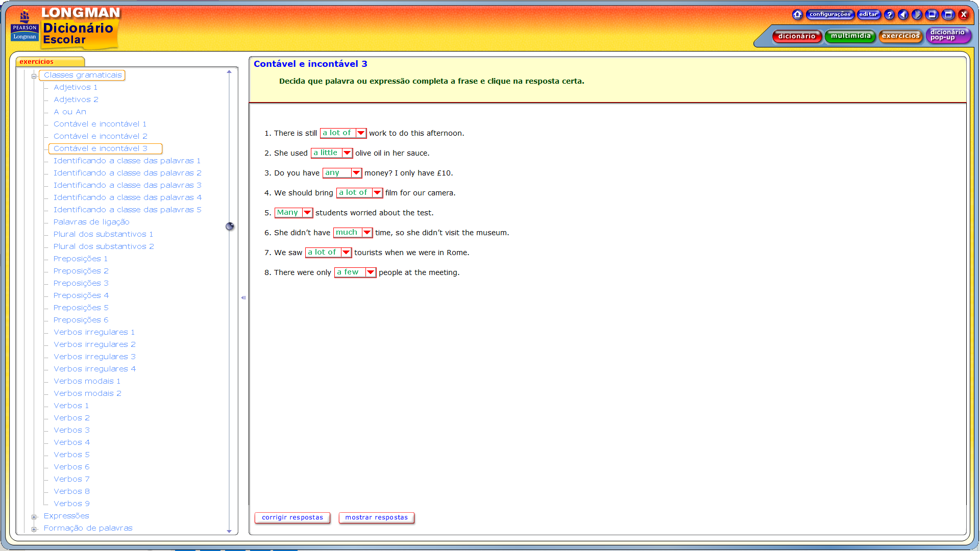Collapse the left panel splitter arrow
Viewport: 980px width, 551px height.
point(243,297)
